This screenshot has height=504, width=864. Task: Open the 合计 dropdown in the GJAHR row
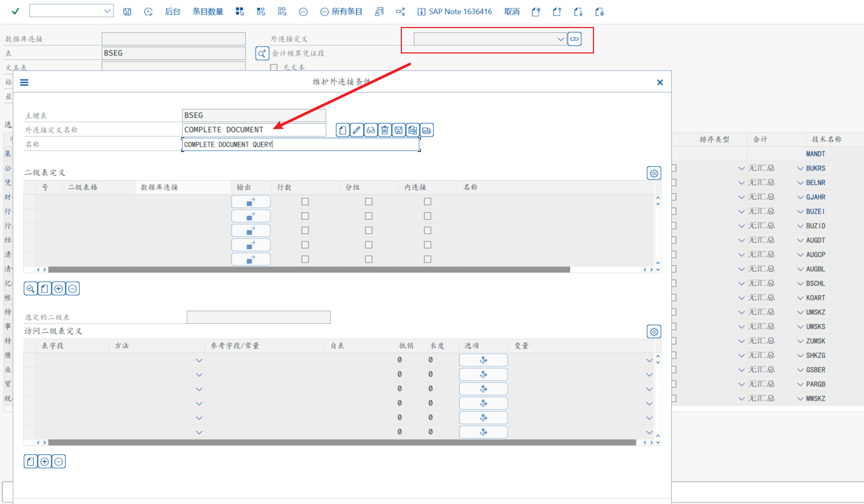800,197
